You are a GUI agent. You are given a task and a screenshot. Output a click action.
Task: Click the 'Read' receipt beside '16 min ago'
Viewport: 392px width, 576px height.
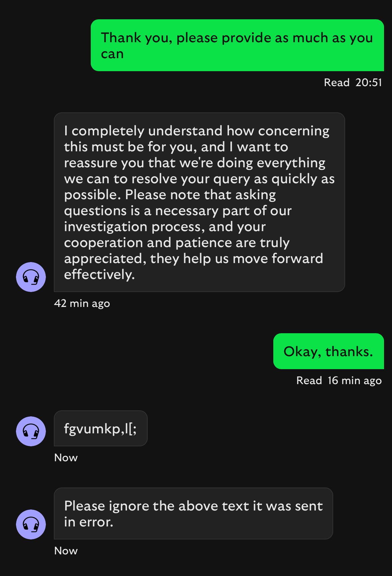click(x=309, y=380)
